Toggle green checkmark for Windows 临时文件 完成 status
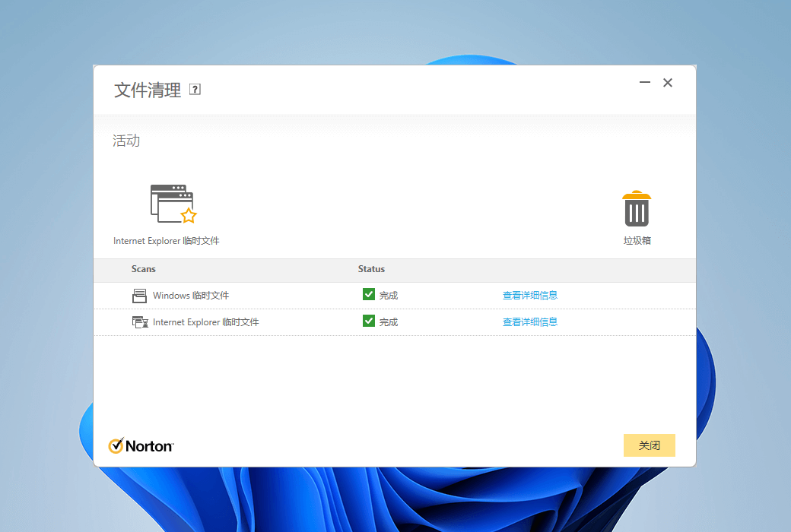The image size is (791, 532). [x=369, y=294]
